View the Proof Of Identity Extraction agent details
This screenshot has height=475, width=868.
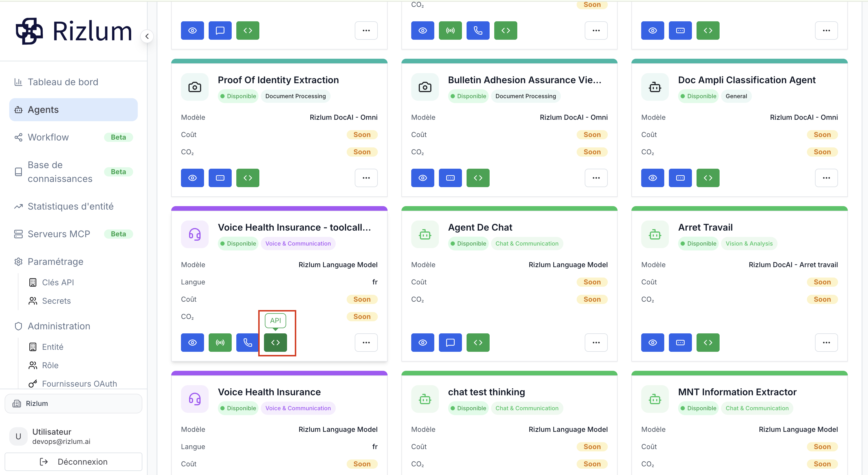click(193, 178)
